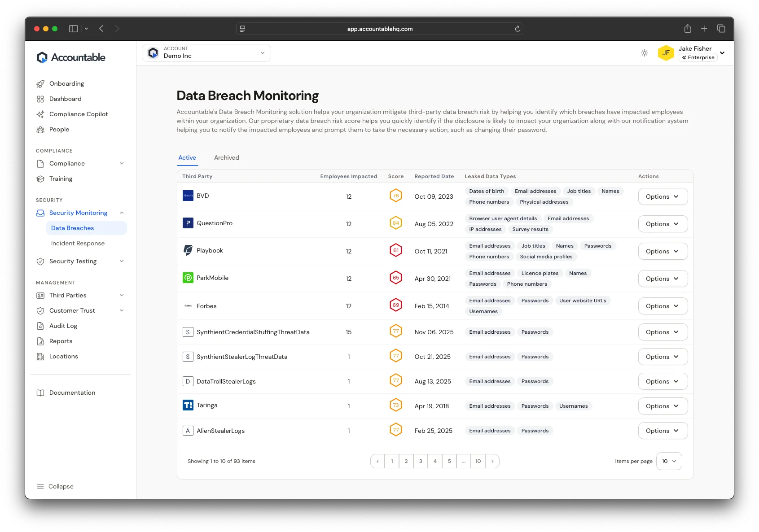Select the Active tab
Image resolution: width=759 pixels, height=532 pixels.
click(187, 158)
